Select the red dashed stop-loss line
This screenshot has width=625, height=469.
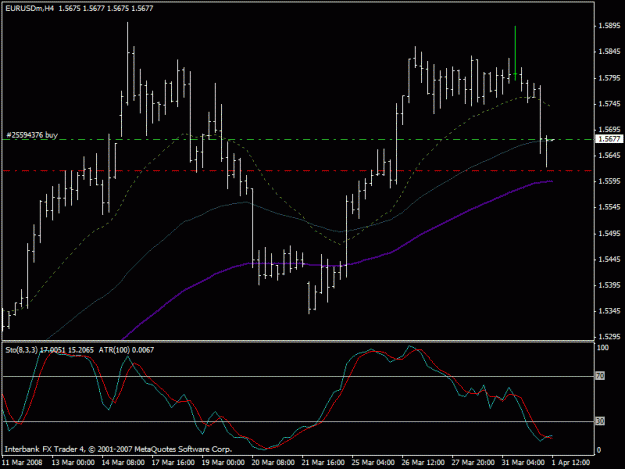click(297, 171)
